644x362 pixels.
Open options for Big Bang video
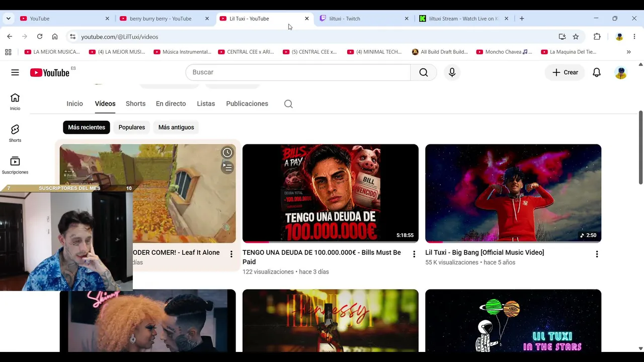(x=597, y=254)
